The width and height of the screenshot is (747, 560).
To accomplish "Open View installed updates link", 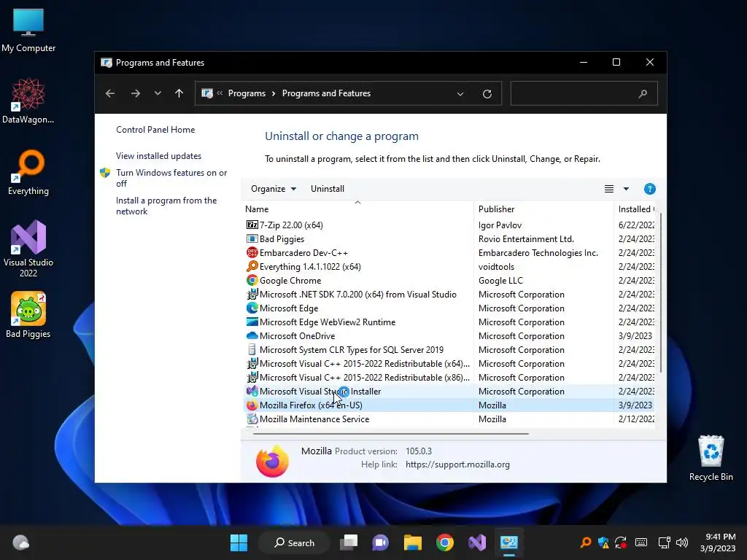I will point(158,156).
